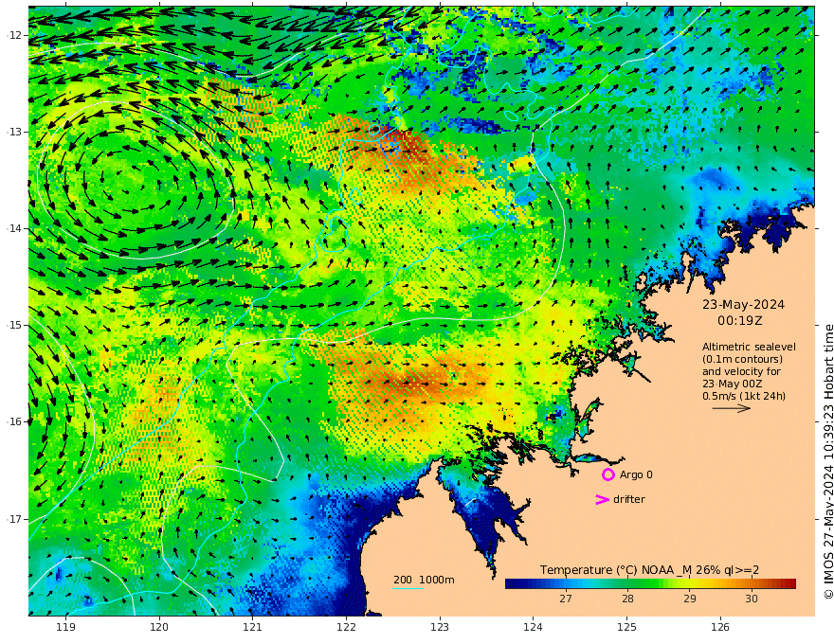Click longitude label 126 on bottom axis
The height and width of the screenshot is (644, 834).
(x=720, y=628)
